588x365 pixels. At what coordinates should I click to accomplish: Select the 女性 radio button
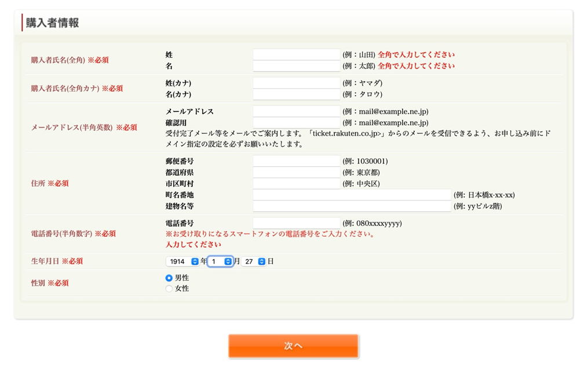coord(169,289)
